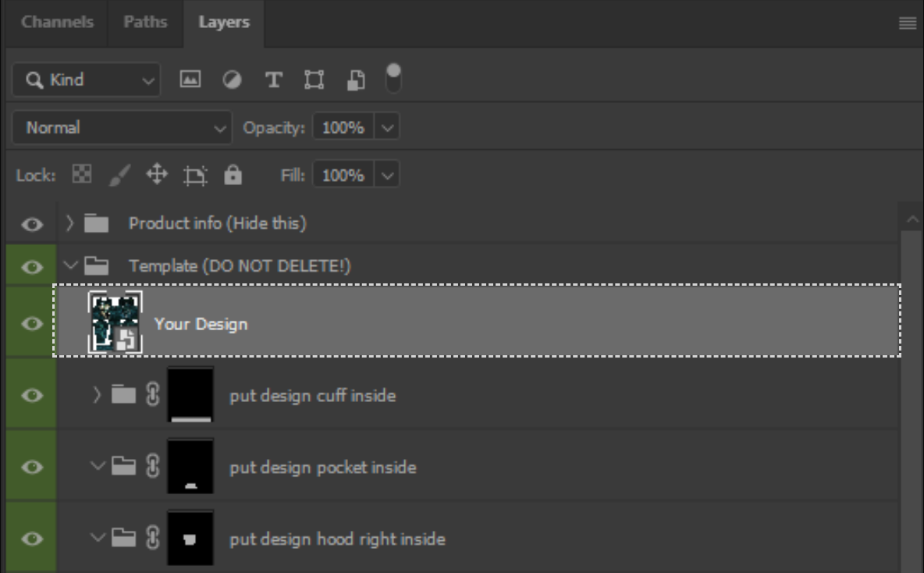Select 'Template (DO NOT DELETE!)' layer name
924x573 pixels.
240,266
